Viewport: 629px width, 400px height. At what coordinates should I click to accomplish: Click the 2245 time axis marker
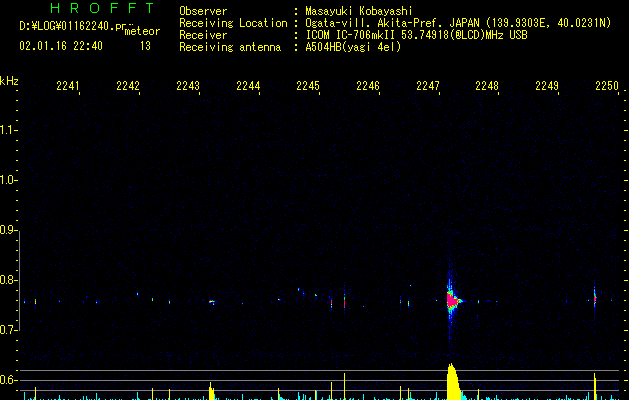308,86
